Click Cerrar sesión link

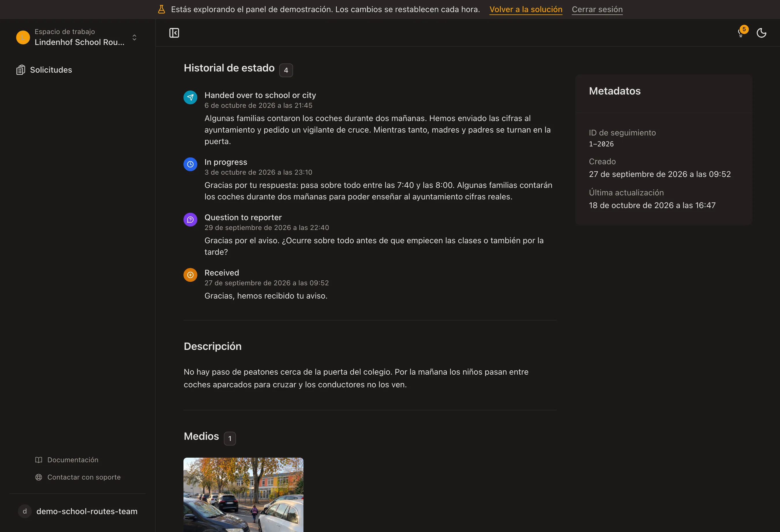click(x=597, y=10)
